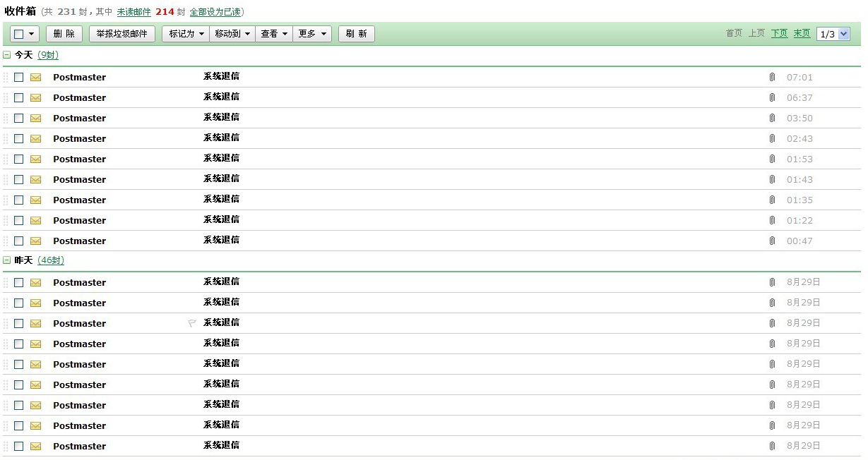Open the 标记为 dropdown

pyautogui.click(x=186, y=34)
